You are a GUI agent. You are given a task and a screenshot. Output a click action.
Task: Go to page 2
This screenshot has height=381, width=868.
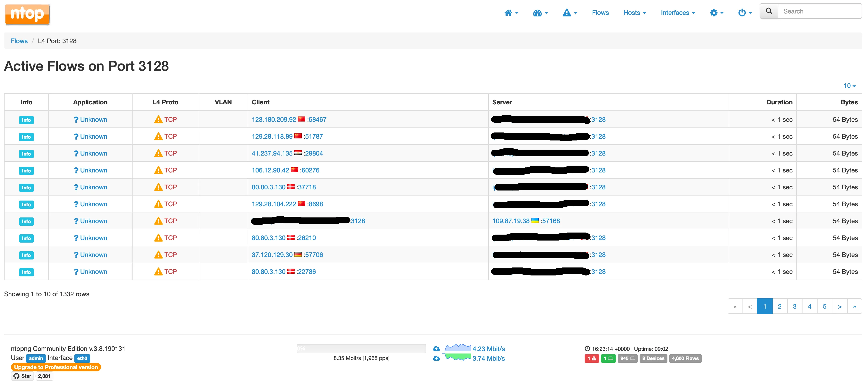tap(779, 306)
